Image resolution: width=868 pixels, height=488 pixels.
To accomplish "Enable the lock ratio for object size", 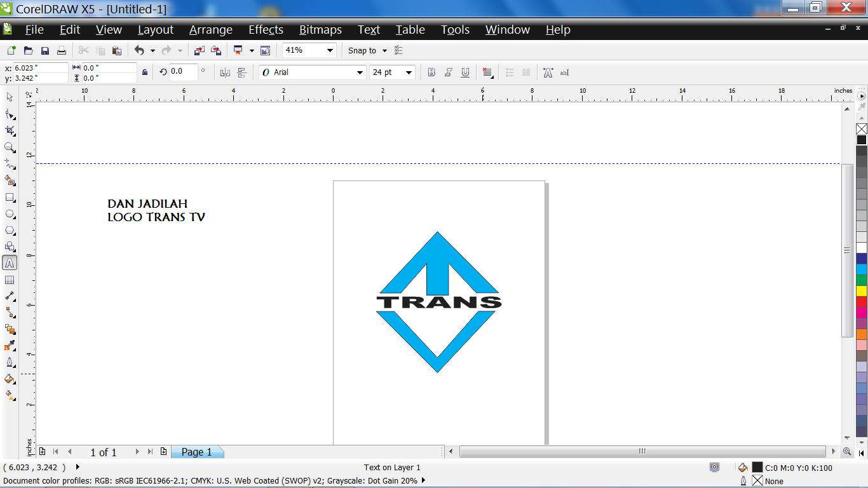I will [144, 72].
